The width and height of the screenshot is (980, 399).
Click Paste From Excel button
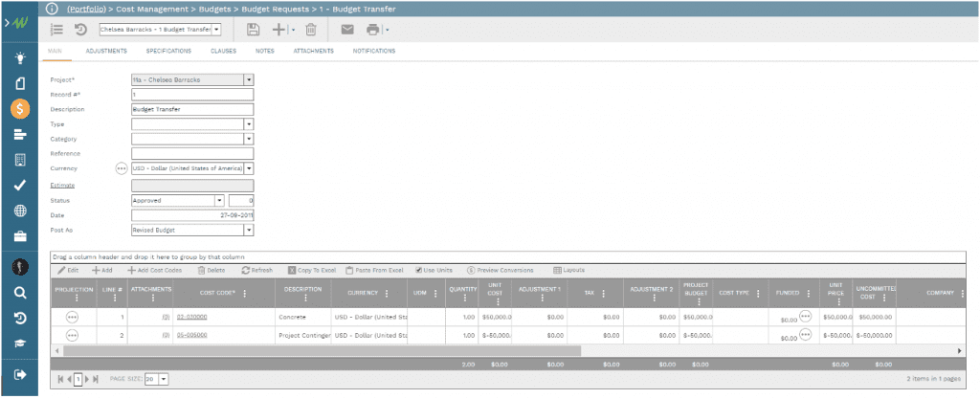(x=374, y=271)
